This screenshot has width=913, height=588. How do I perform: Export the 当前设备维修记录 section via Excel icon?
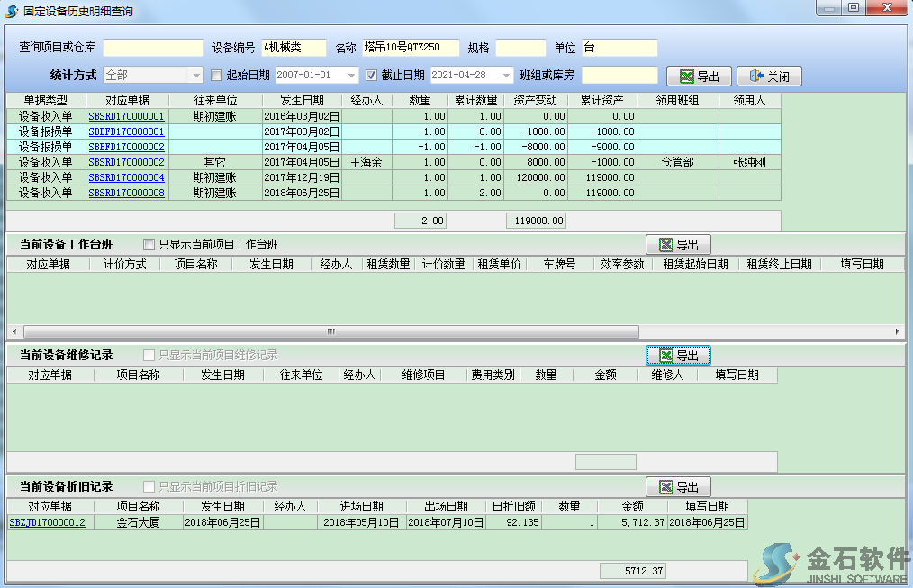click(x=666, y=356)
